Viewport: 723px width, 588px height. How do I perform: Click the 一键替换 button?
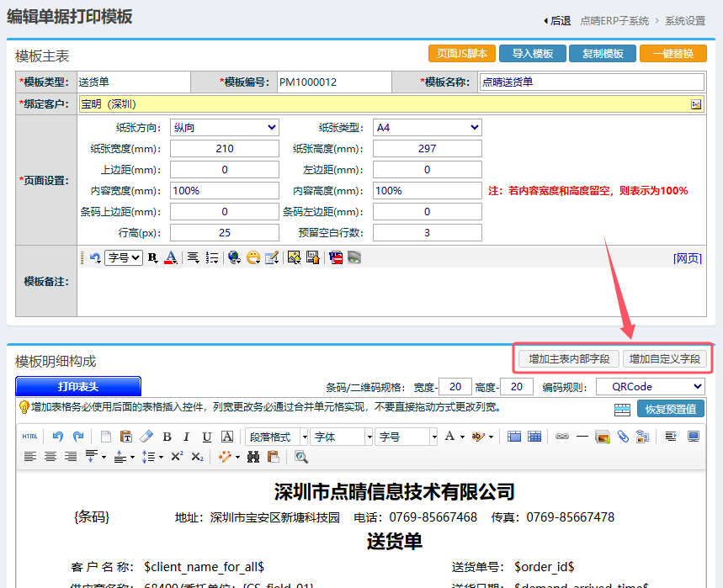tap(672, 54)
